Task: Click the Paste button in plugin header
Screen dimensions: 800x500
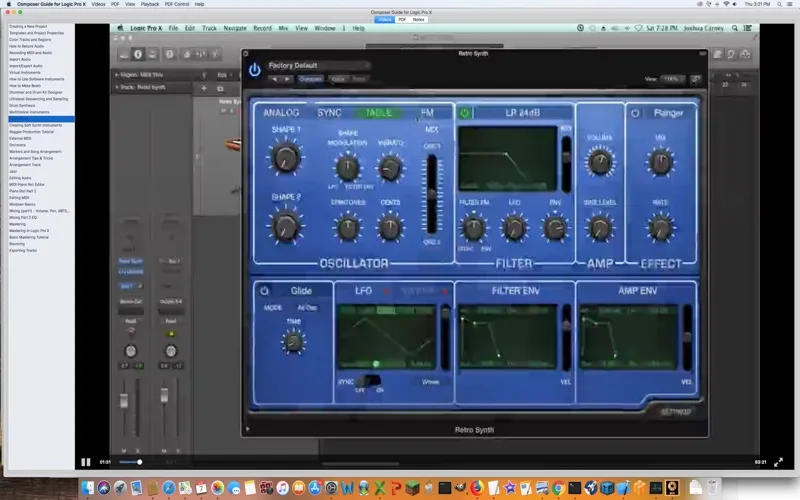Action: click(x=359, y=79)
